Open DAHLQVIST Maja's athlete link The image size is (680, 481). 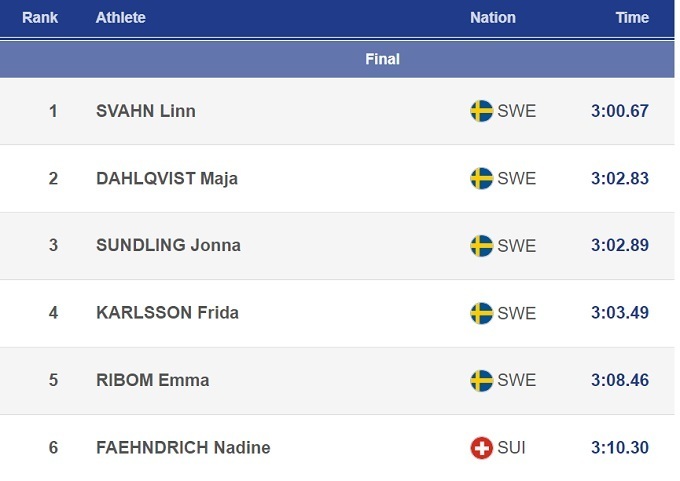(x=167, y=179)
